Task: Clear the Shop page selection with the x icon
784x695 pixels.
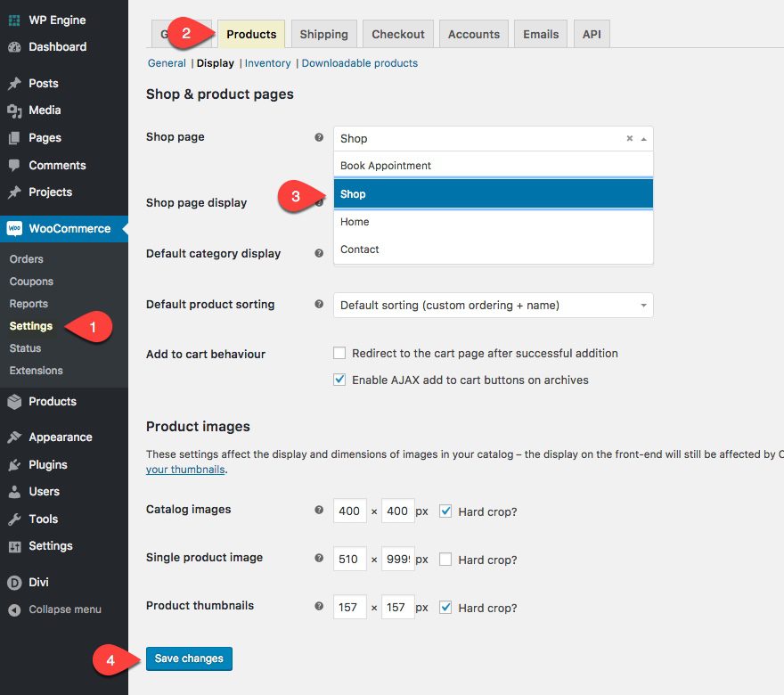Action: (x=629, y=139)
